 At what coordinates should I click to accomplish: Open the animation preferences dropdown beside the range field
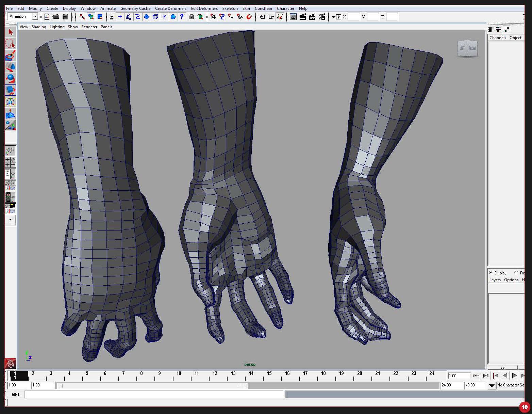492,385
